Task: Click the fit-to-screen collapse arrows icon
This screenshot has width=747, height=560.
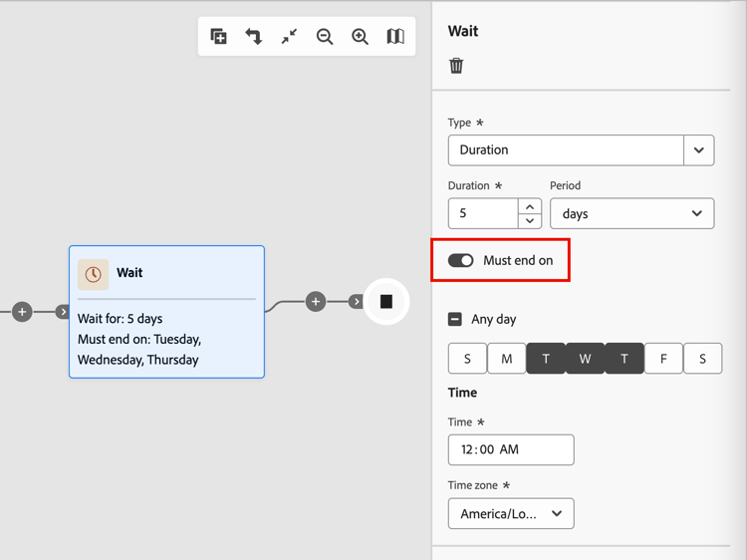Action: (289, 36)
